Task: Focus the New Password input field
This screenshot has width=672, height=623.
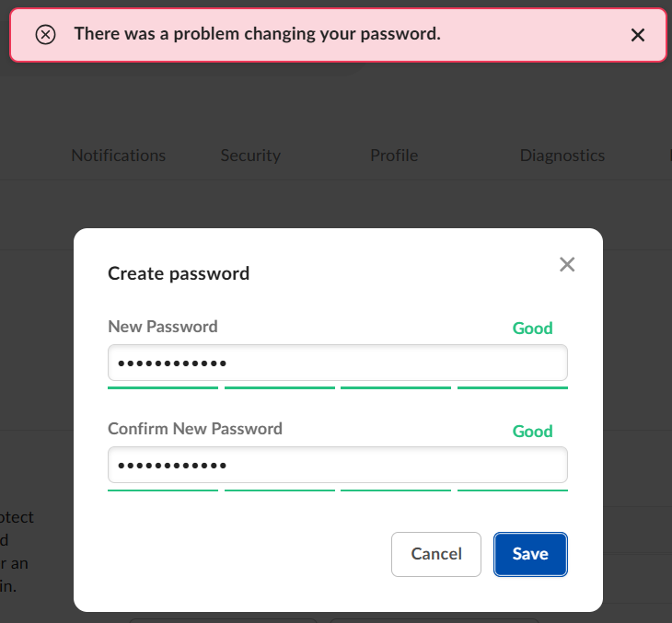Action: point(337,363)
